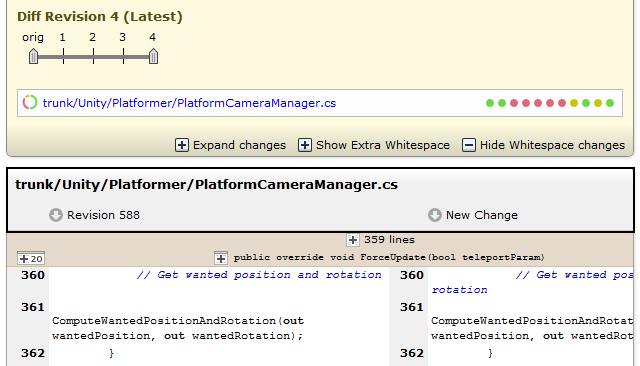Expand the 359 collapsed lines
This screenshot has height=366, width=640.
[x=353, y=240]
